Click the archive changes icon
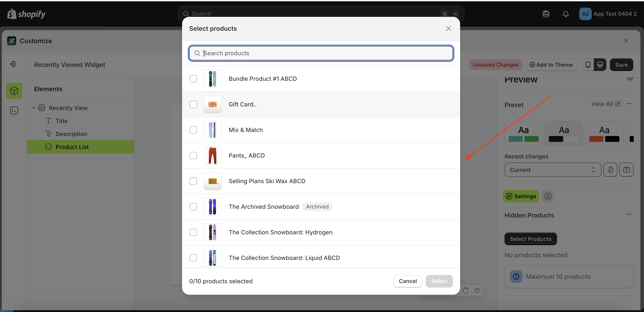644x312 pixels. click(627, 170)
